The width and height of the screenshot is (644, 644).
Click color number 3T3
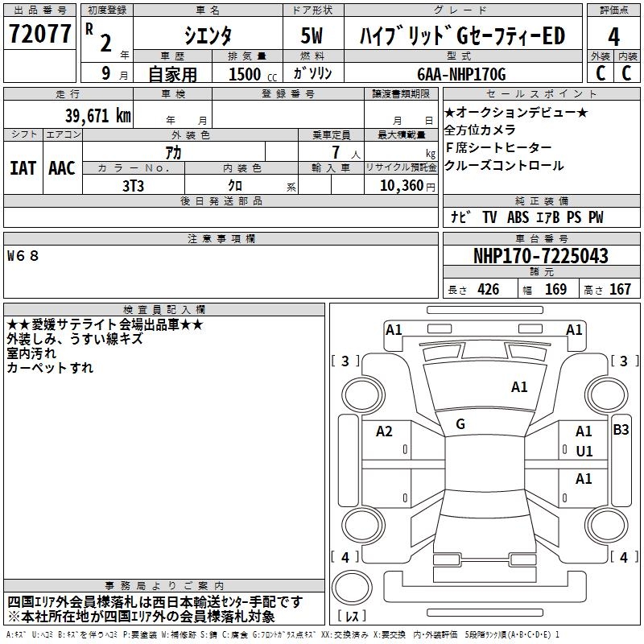133,186
